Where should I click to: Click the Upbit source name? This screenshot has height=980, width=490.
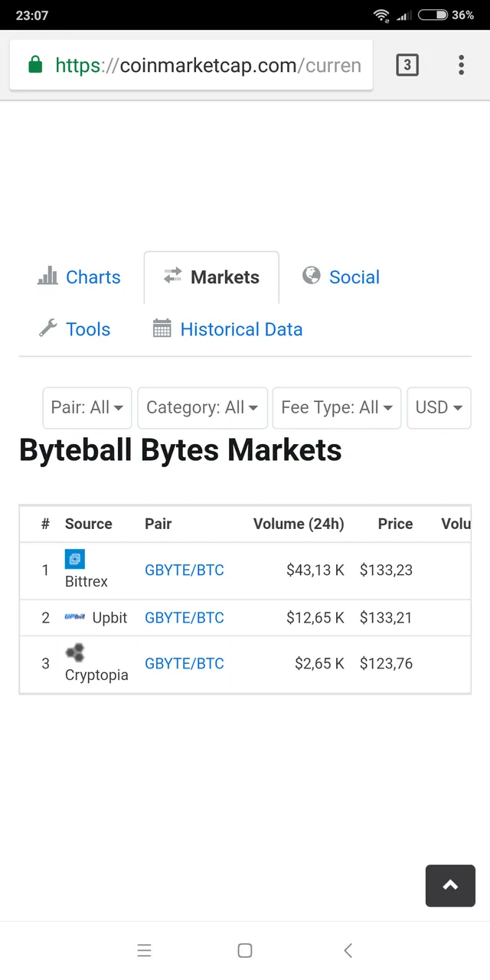click(109, 618)
